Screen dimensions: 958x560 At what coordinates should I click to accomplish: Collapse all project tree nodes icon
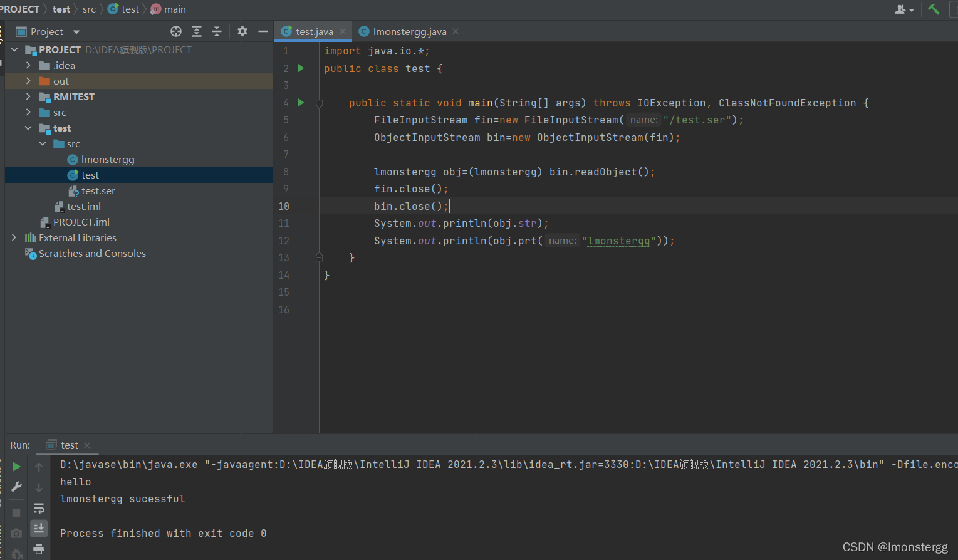217,31
